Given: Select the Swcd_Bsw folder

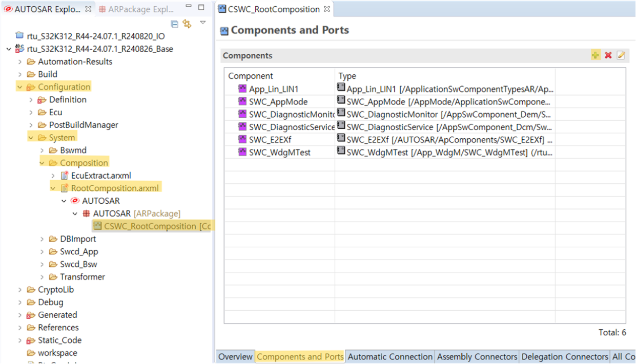Looking at the screenshot, I should click(78, 265).
